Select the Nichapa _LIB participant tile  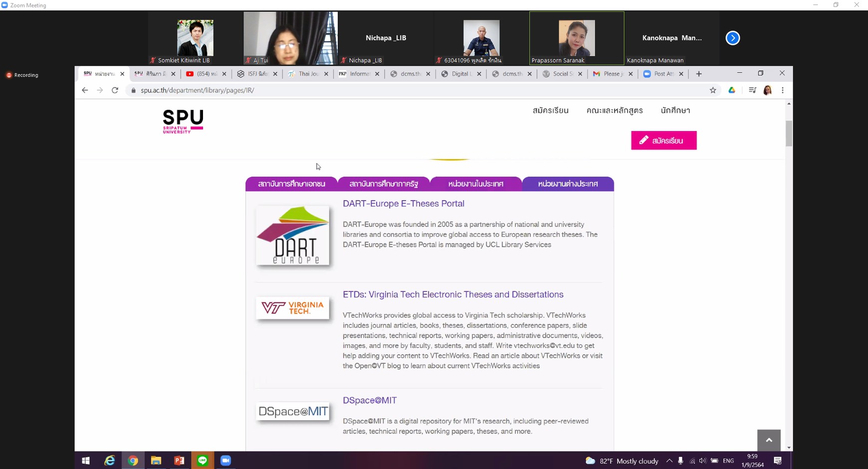tap(386, 38)
